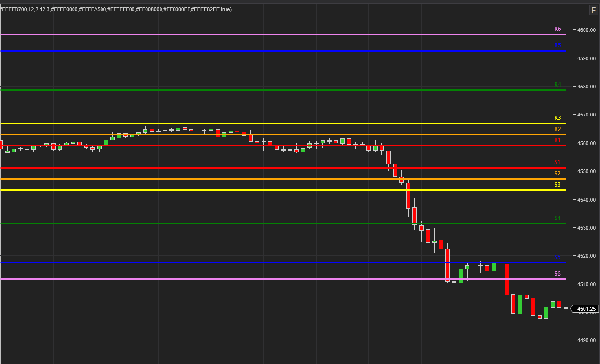Select the 4560.00 price axis value
The width and height of the screenshot is (600, 364).
click(x=586, y=143)
